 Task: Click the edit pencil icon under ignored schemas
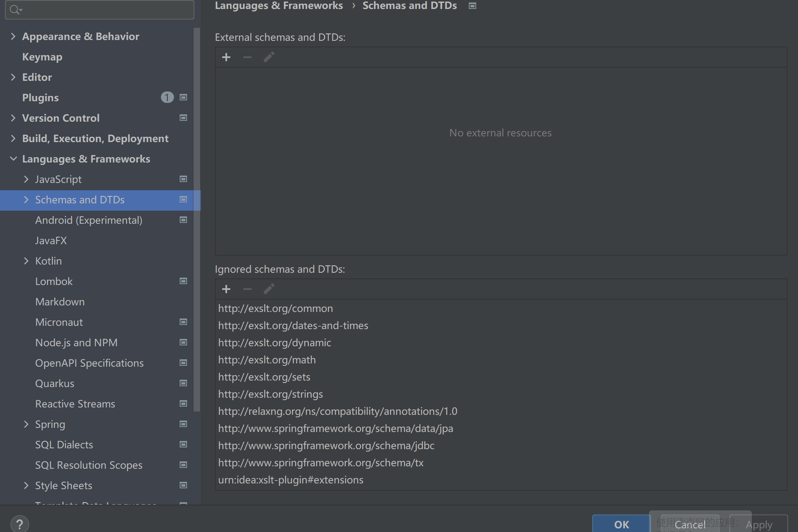pos(269,289)
